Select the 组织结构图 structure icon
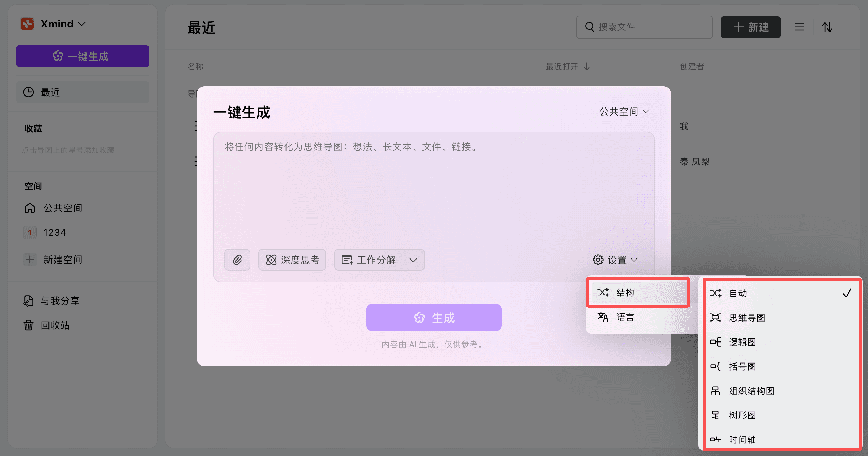The image size is (868, 456). point(716,391)
